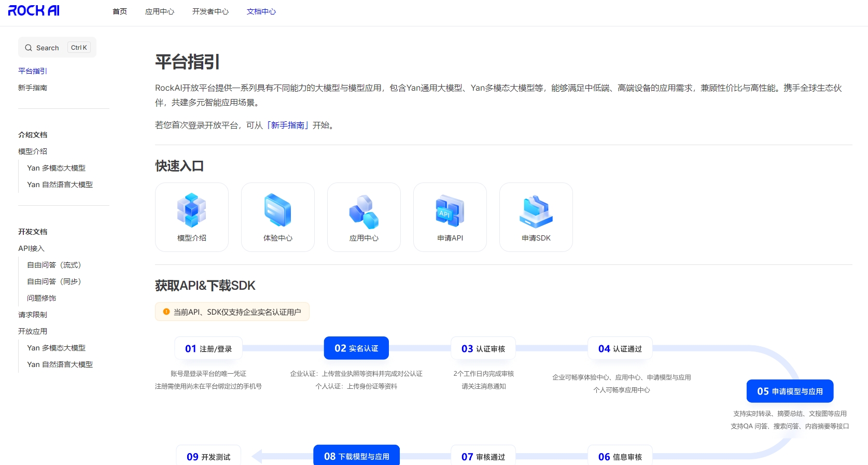Click text 账号是登录平台的唯一凭证
This screenshot has width=868, height=465.
tap(208, 374)
